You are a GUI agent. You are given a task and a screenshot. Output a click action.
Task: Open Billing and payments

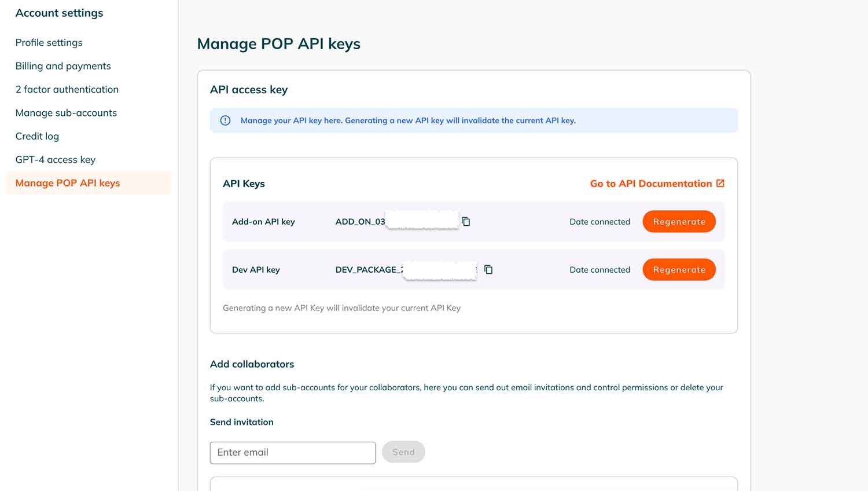coord(63,66)
